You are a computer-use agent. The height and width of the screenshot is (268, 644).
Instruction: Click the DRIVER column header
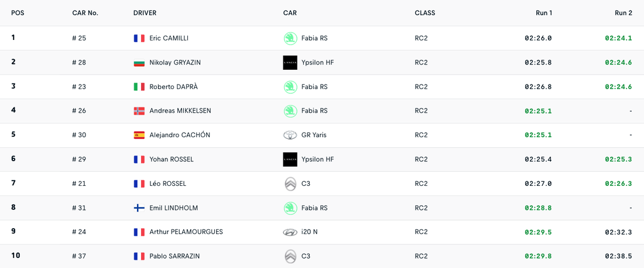[145, 13]
